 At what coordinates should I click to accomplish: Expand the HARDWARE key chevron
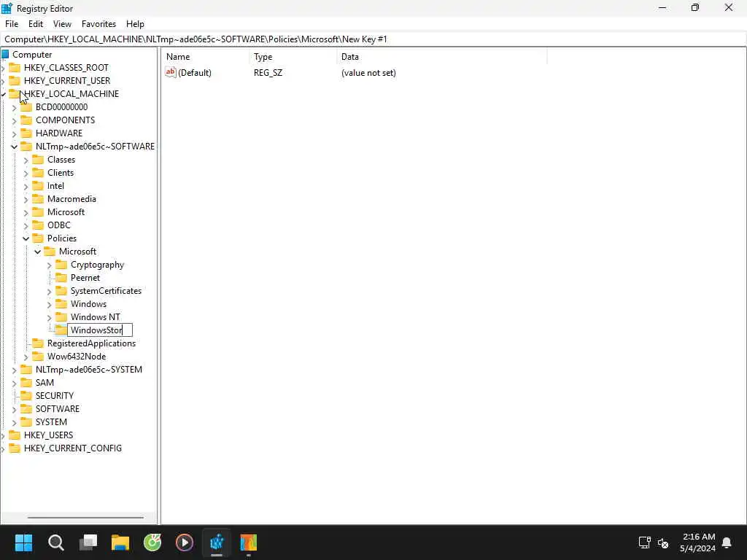(15, 134)
